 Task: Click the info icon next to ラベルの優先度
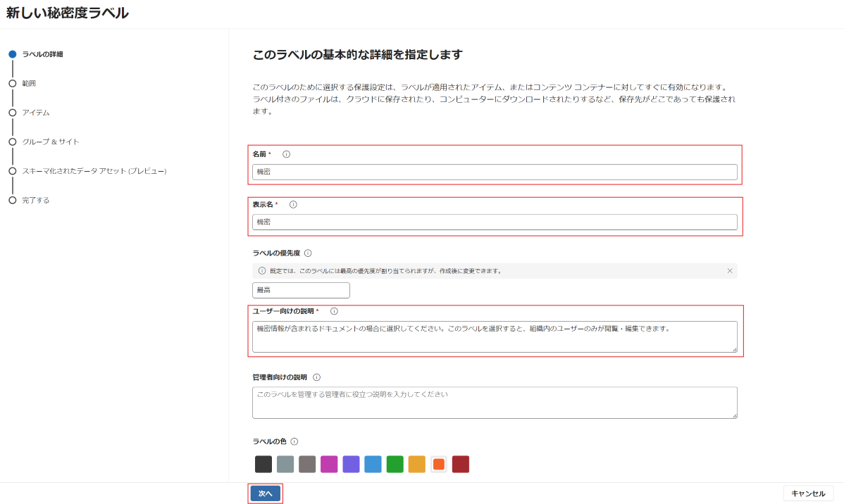[308, 253]
